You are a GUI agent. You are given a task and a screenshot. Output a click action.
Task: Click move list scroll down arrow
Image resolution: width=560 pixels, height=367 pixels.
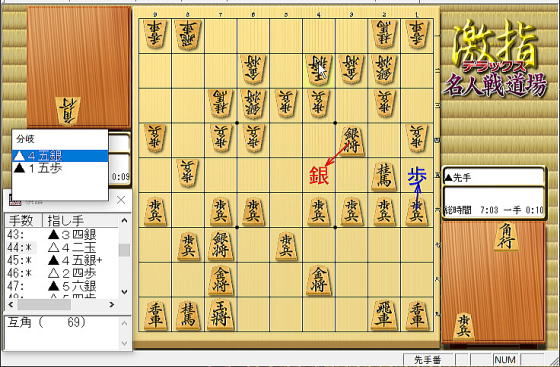[124, 292]
